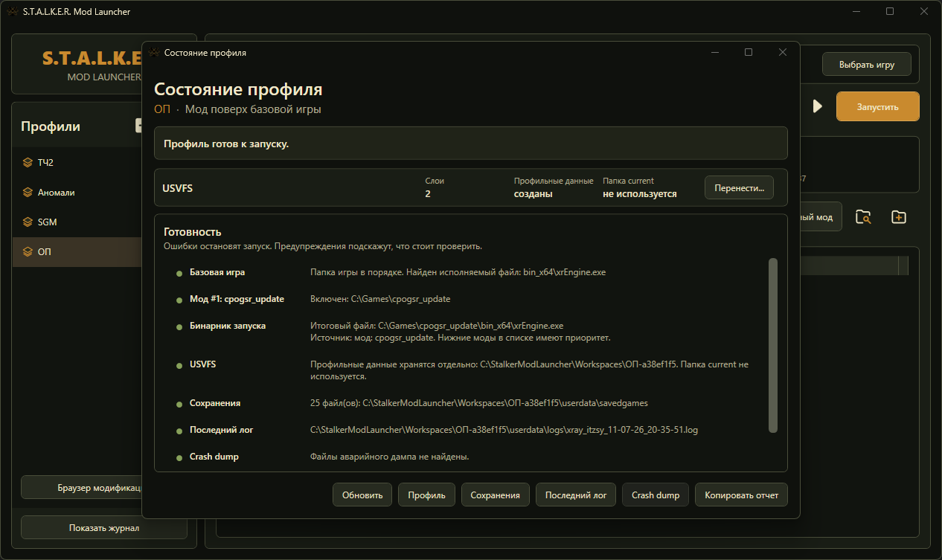
Task: Click the Слои value 2
Action: click(428, 194)
